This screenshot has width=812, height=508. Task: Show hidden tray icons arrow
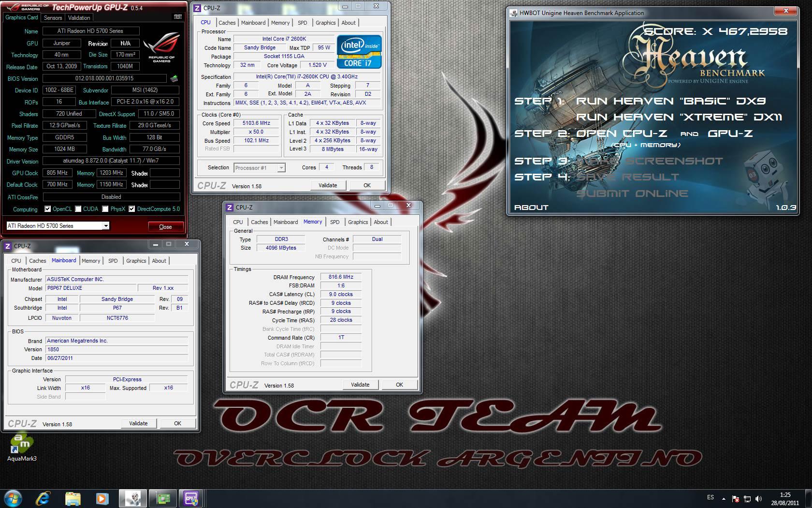724,498
